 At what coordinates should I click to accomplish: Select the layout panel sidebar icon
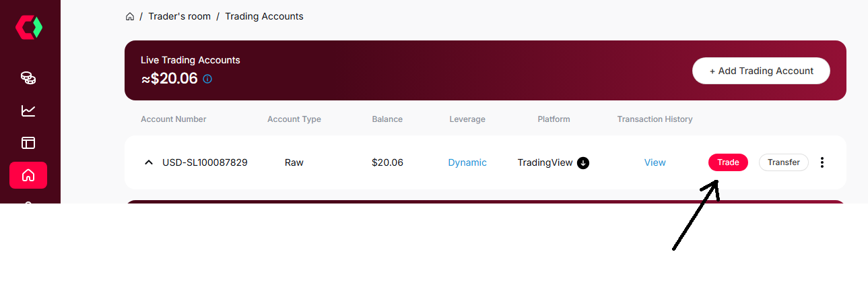[28, 143]
